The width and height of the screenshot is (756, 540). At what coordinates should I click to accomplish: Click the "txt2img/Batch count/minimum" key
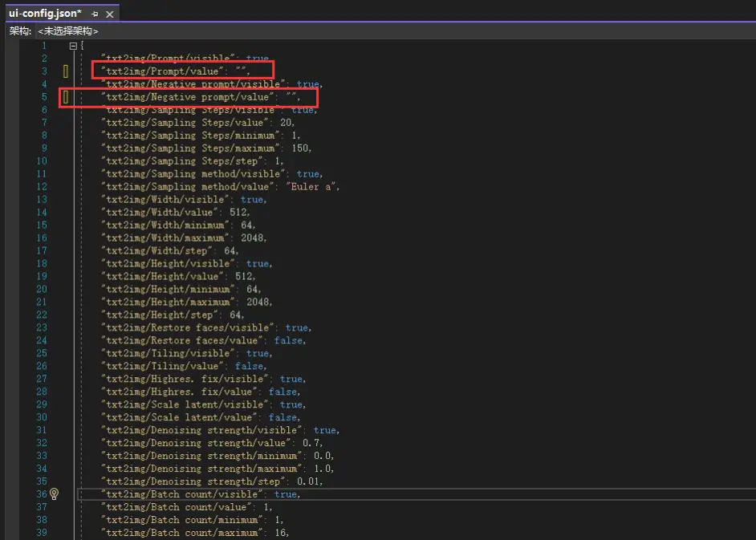pos(181,520)
